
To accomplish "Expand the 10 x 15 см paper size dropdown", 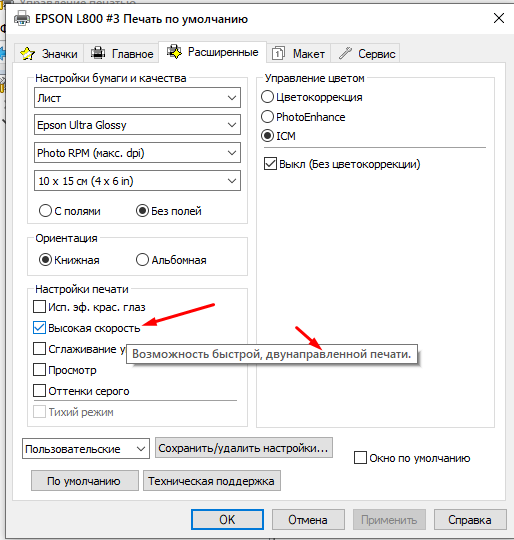I will (x=137, y=181).
